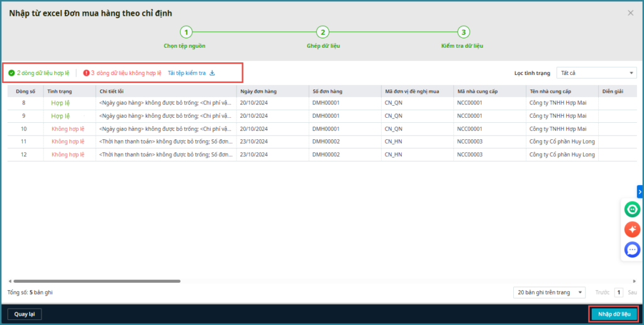Open the 20 bản ghi trên trang dropdown
644x325 pixels.
click(x=549, y=292)
